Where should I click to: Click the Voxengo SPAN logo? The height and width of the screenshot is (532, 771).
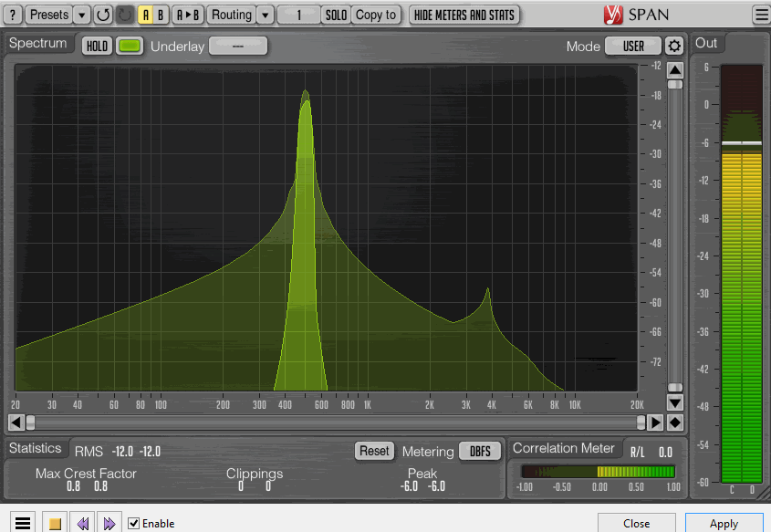pyautogui.click(x=636, y=15)
